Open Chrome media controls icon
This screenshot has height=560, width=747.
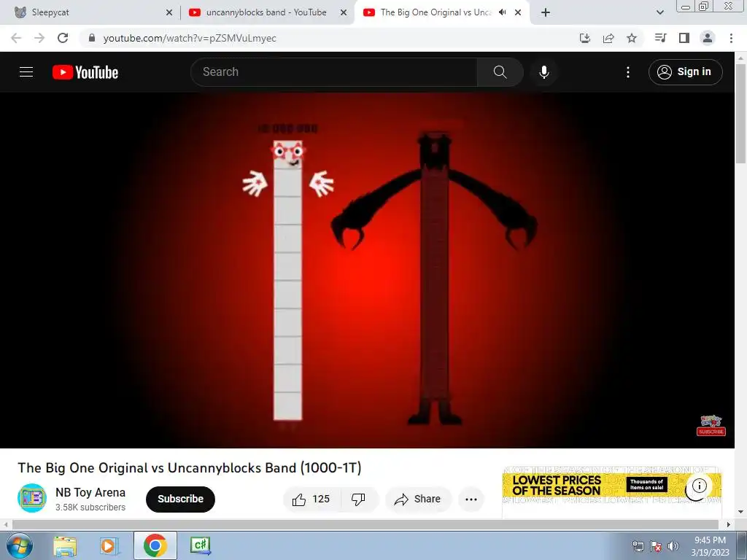(660, 38)
